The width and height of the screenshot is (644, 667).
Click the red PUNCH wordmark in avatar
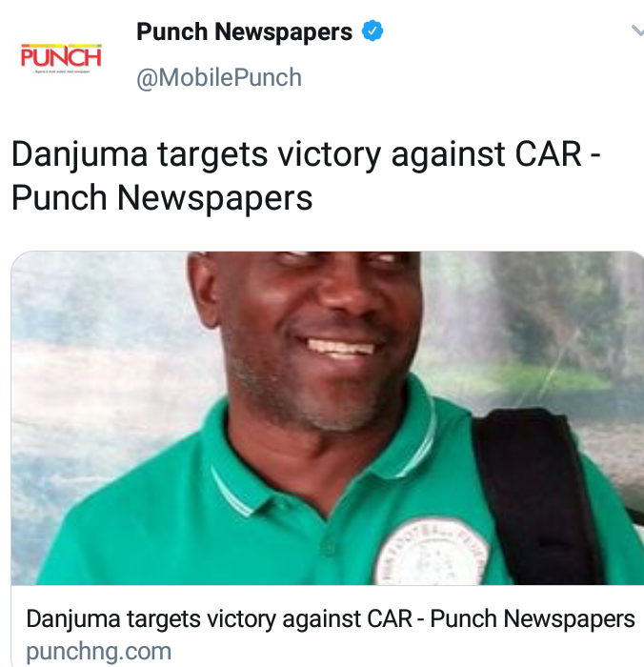(x=61, y=56)
